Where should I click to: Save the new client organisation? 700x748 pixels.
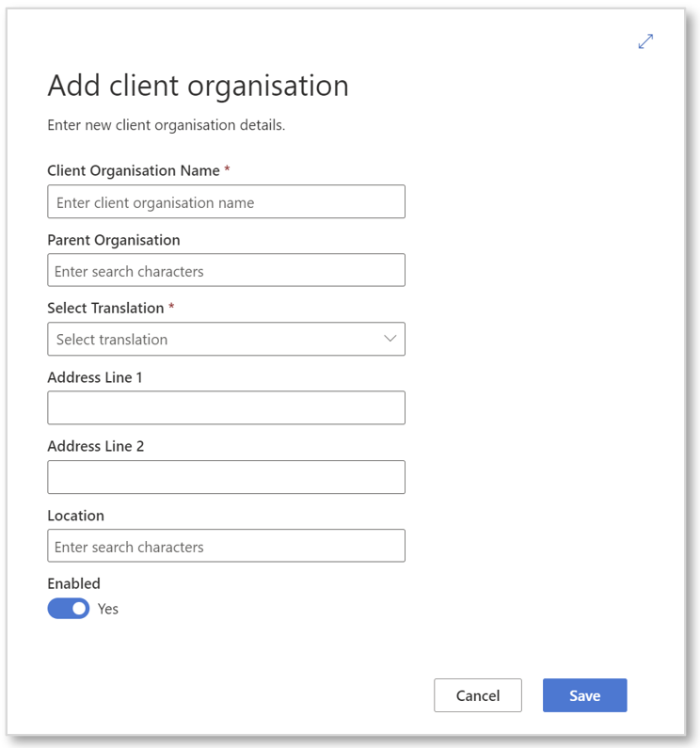click(584, 695)
